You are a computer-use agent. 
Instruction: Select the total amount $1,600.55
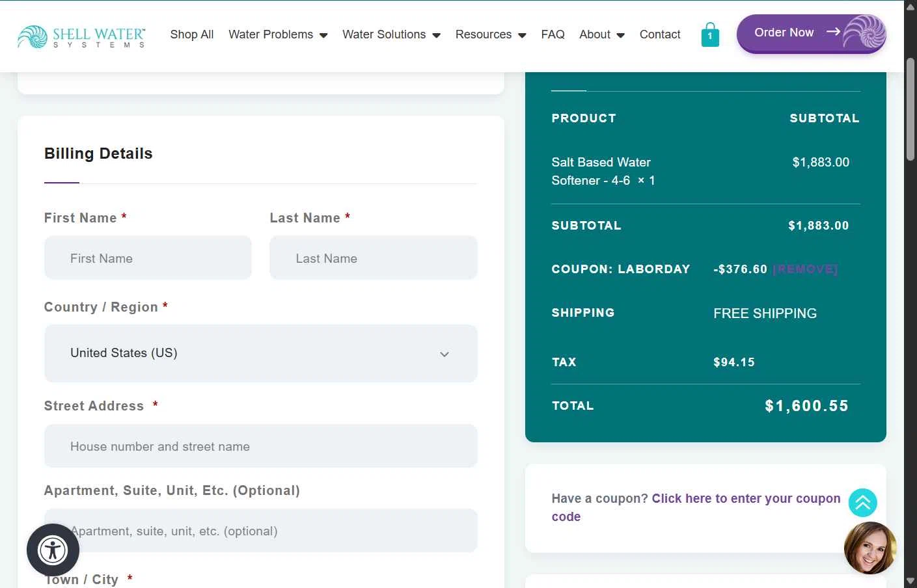[807, 406]
